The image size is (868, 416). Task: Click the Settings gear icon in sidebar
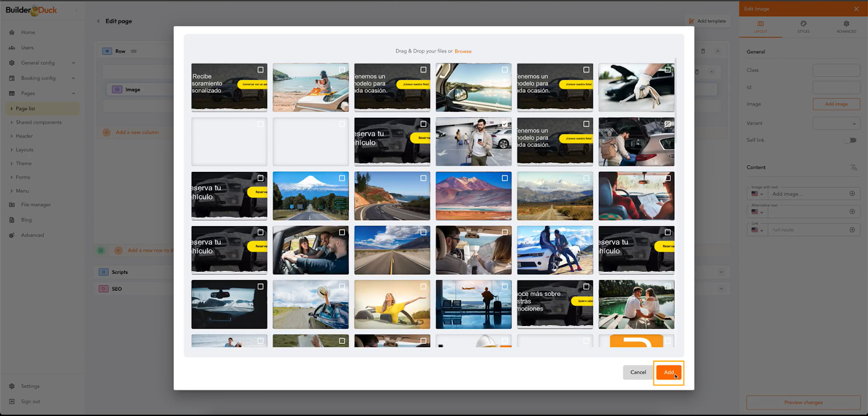pos(12,386)
